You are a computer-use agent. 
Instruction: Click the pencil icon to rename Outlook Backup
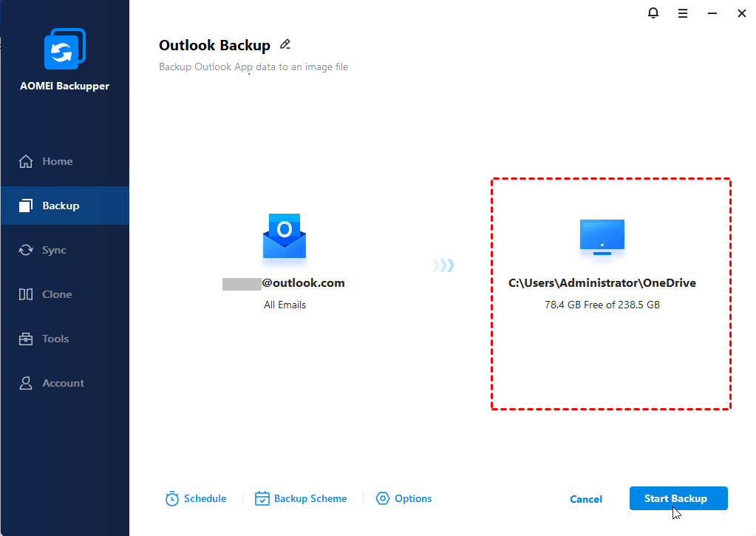click(285, 45)
